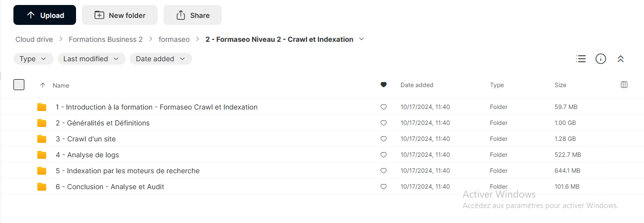The height and width of the screenshot is (223, 644).
Task: Click folder icon of 'Généralités et Définitions'
Action: coord(42,123)
